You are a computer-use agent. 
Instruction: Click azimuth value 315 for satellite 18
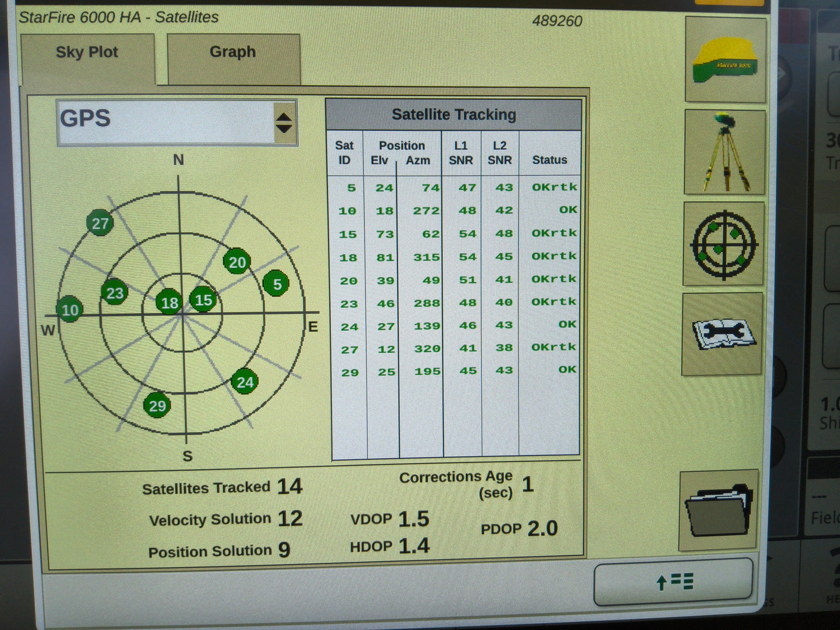coord(426,257)
